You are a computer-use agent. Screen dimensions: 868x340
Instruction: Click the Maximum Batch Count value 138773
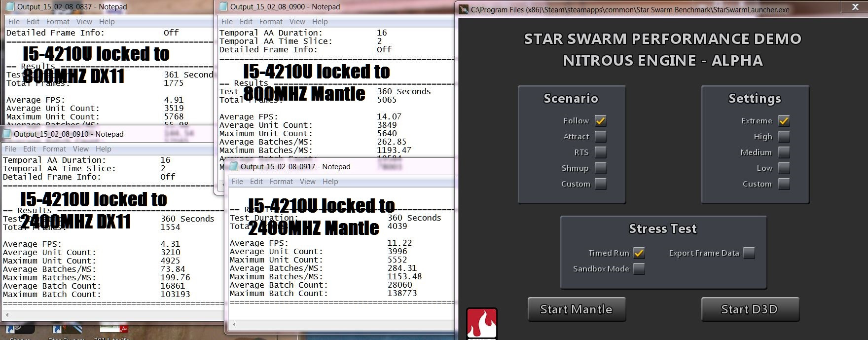tap(402, 294)
